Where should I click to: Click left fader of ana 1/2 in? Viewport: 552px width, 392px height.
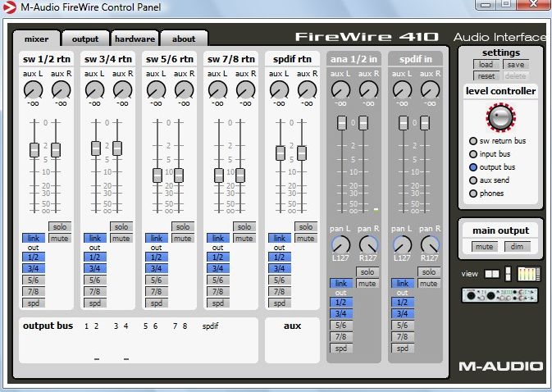point(342,123)
